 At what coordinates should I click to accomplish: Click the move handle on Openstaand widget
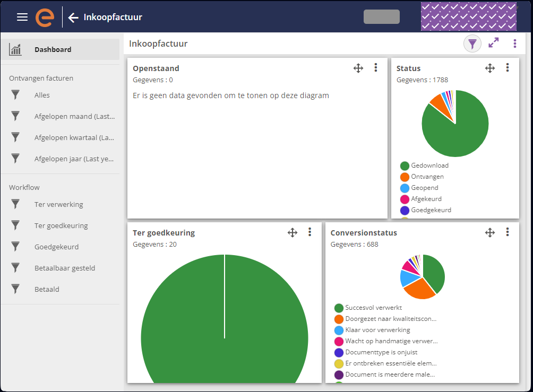tap(358, 68)
